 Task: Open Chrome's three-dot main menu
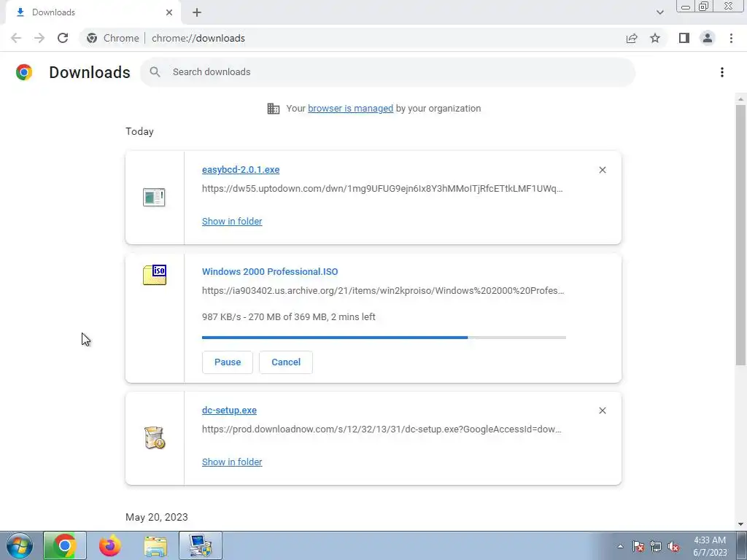click(x=731, y=38)
